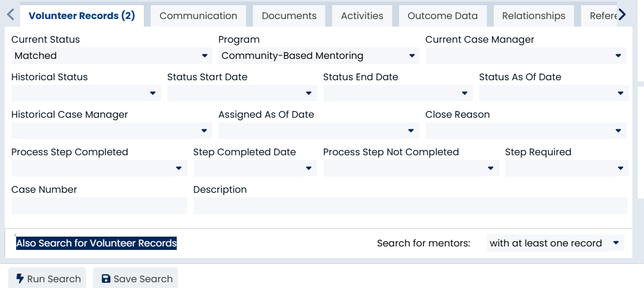This screenshot has width=644, height=288.
Task: Click the Case Number input field
Action: (99, 205)
